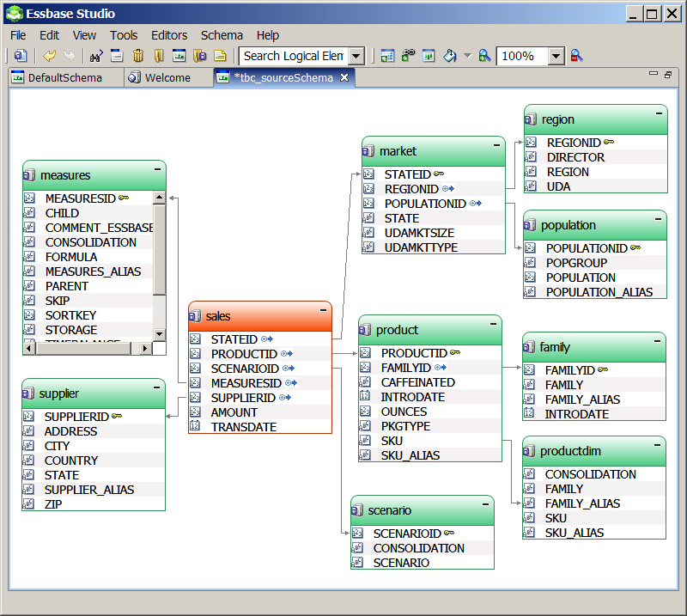The height and width of the screenshot is (616, 687).
Task: Click the measures table scroll up arrow
Action: coord(159,198)
